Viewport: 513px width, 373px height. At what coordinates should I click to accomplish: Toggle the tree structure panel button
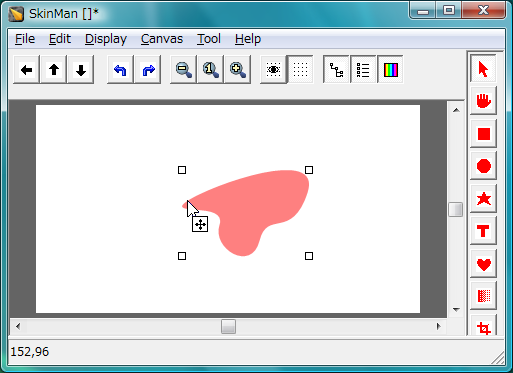pyautogui.click(x=336, y=70)
